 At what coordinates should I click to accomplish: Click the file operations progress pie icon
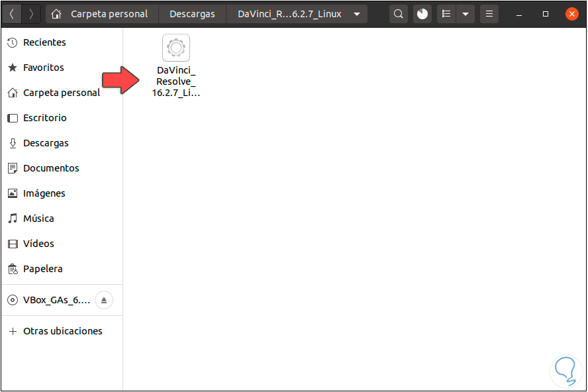coord(422,15)
